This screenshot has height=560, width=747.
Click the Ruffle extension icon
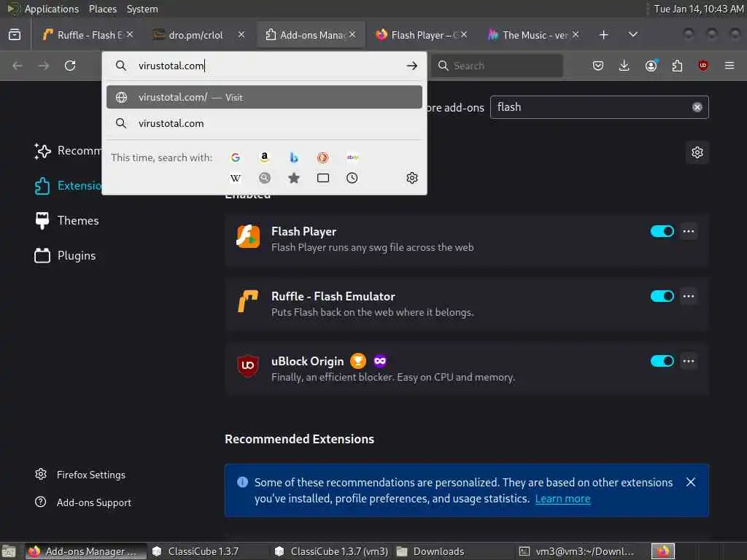click(x=248, y=301)
